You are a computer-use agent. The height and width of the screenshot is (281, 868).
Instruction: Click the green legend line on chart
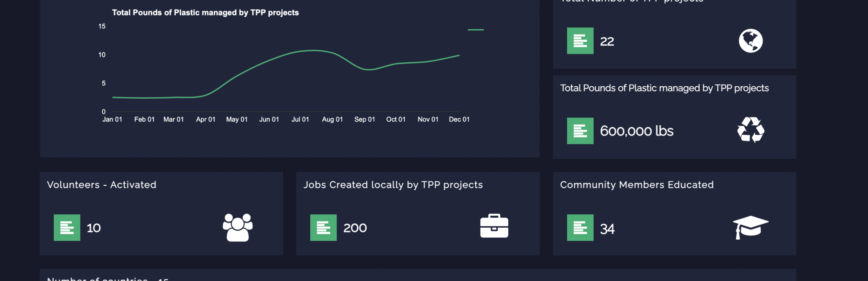coord(475,30)
